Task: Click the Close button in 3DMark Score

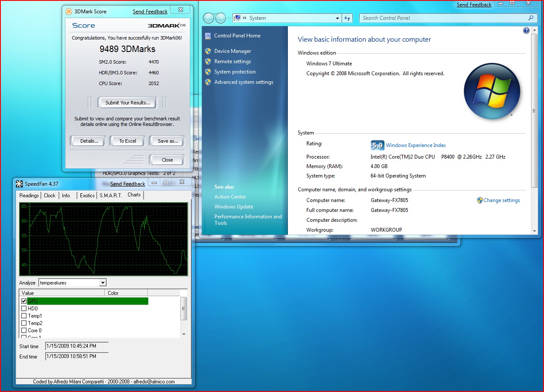Action: [167, 160]
